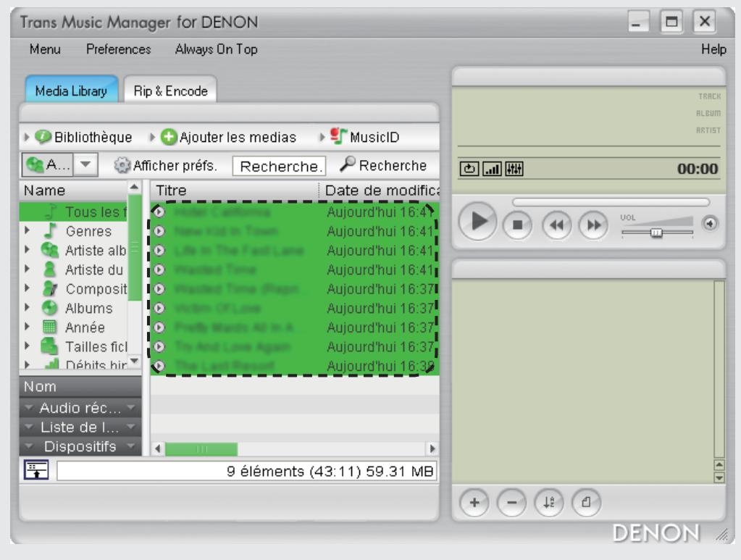
Task: Click status text 9 éléments (43:11) 59.31 MB
Action: pos(330,471)
